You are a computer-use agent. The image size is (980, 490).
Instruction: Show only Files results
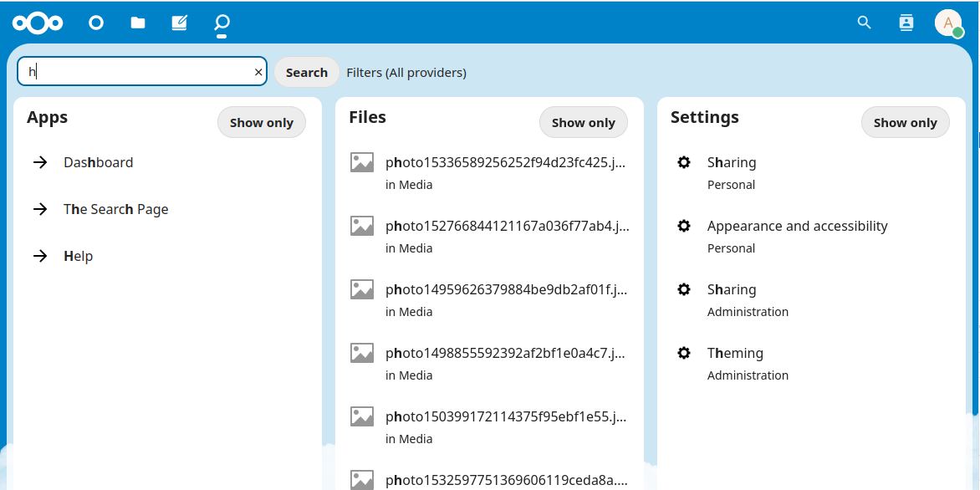coord(584,123)
